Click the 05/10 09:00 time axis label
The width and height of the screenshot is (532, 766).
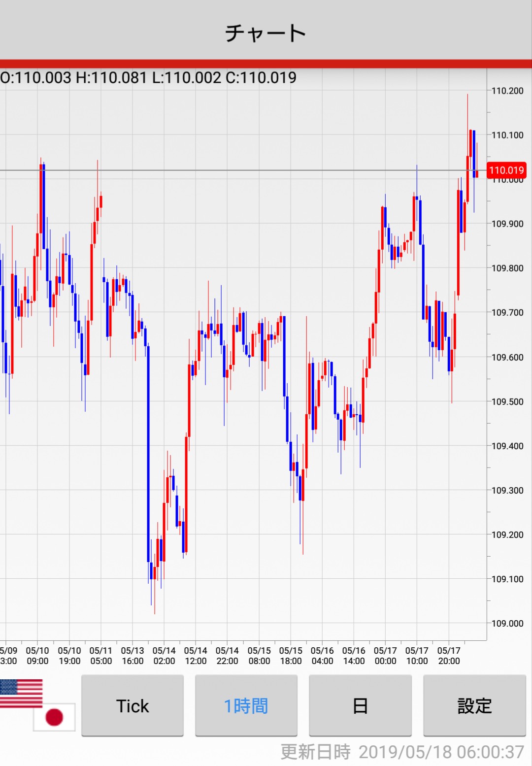[x=37, y=656]
